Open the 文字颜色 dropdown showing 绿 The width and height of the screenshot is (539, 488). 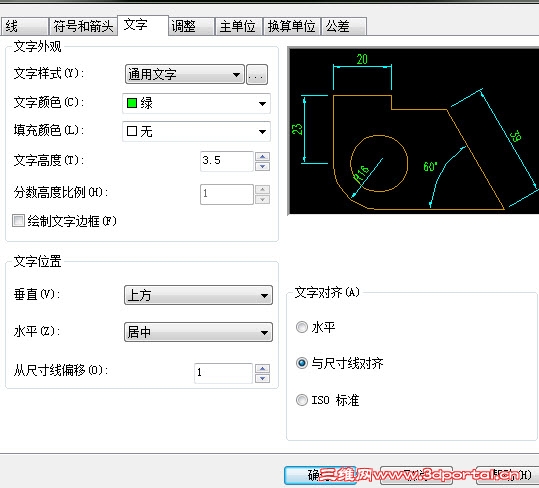point(196,103)
